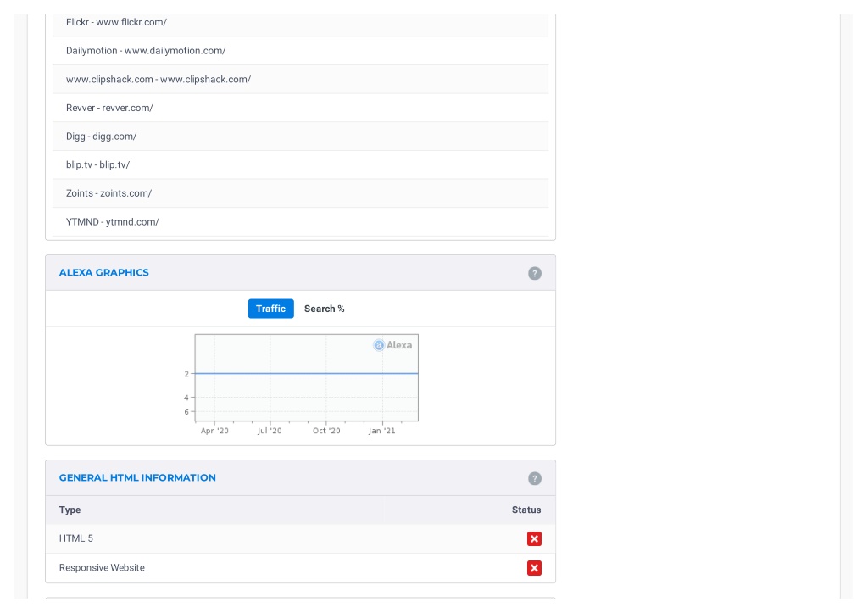Click the Zoints - zoints.com/ row

point(301,193)
